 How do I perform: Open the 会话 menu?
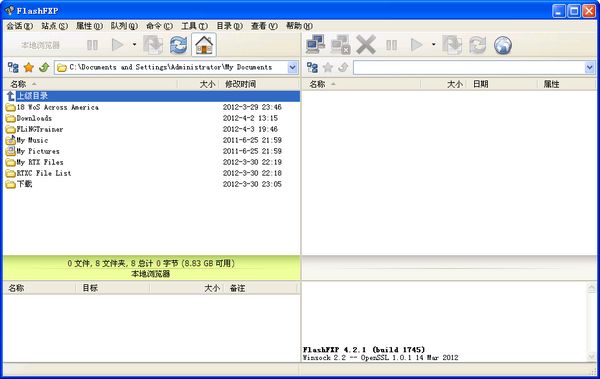pyautogui.click(x=20, y=26)
